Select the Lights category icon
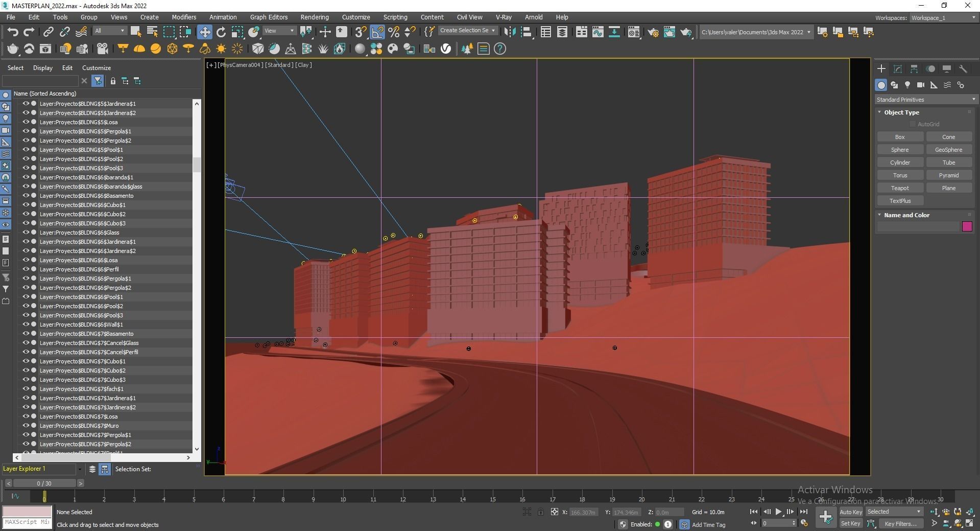Screen dimensions: 980x531 907,85
